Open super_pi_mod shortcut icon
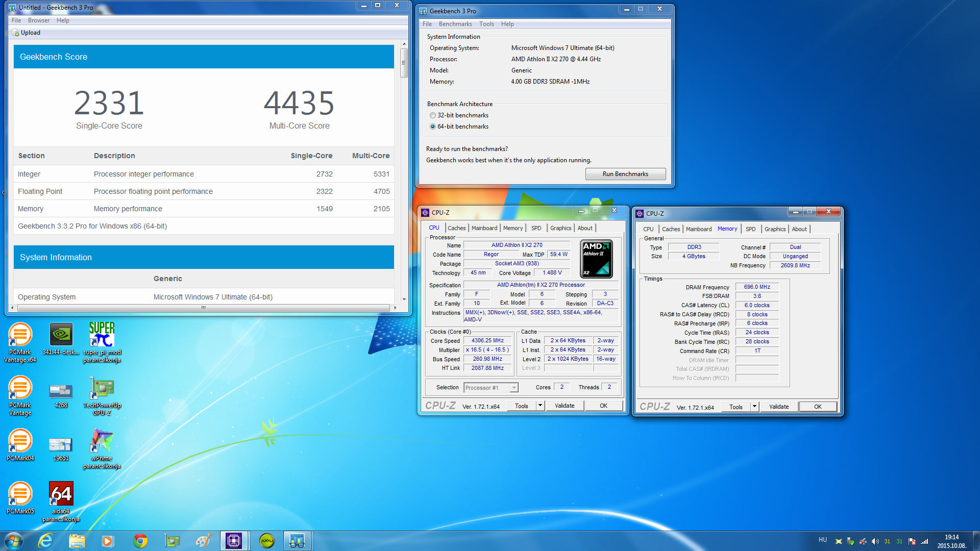Image resolution: width=980 pixels, height=551 pixels. click(x=102, y=342)
